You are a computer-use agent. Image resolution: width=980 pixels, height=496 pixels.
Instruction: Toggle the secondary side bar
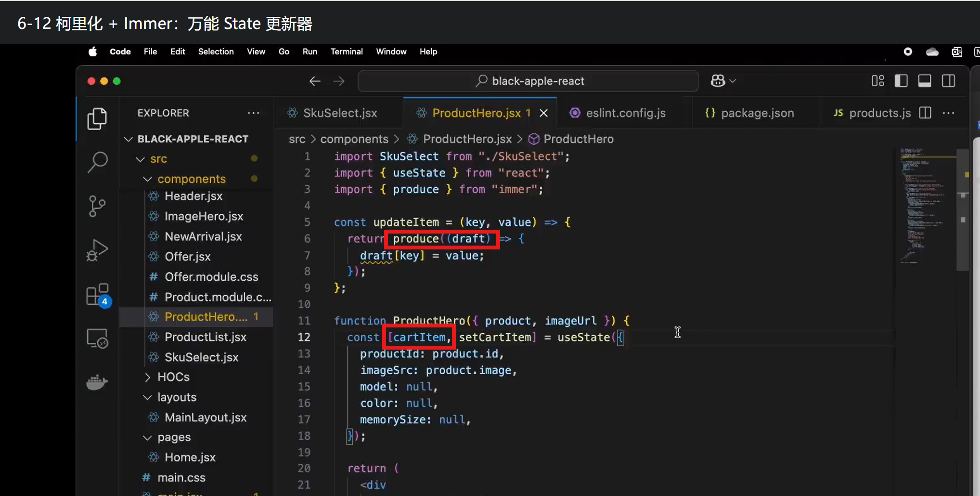949,81
